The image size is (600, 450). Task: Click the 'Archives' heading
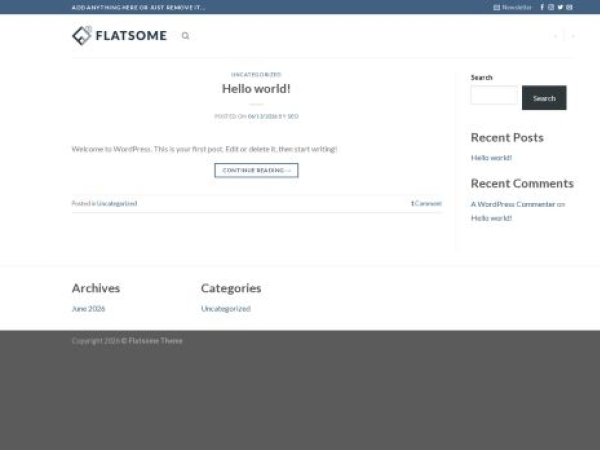tap(96, 288)
